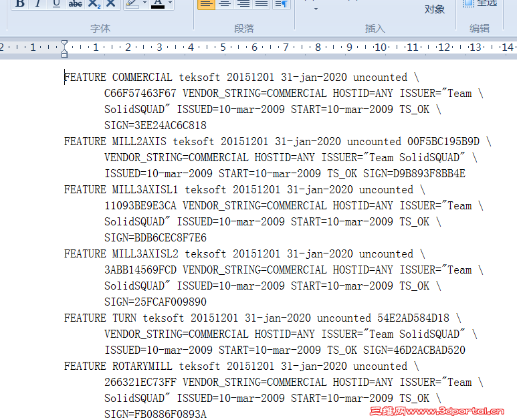Image resolution: width=517 pixels, height=420 pixels.
Task: Apply subscript with the X2 button
Action: [94, 4]
